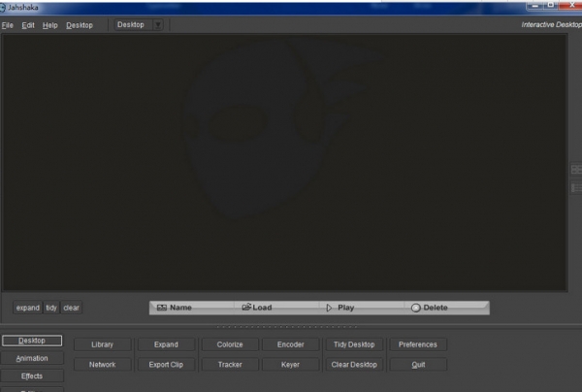Click the Export Clip button

click(166, 365)
